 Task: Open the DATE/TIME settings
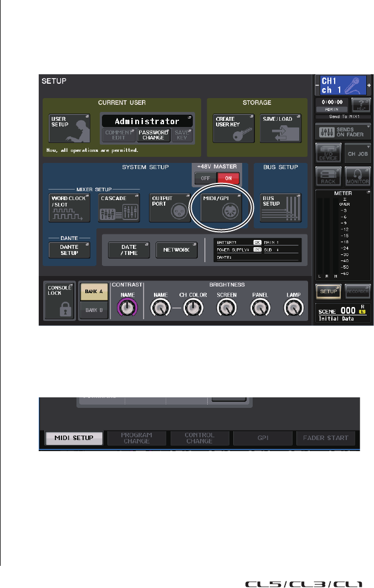[129, 250]
